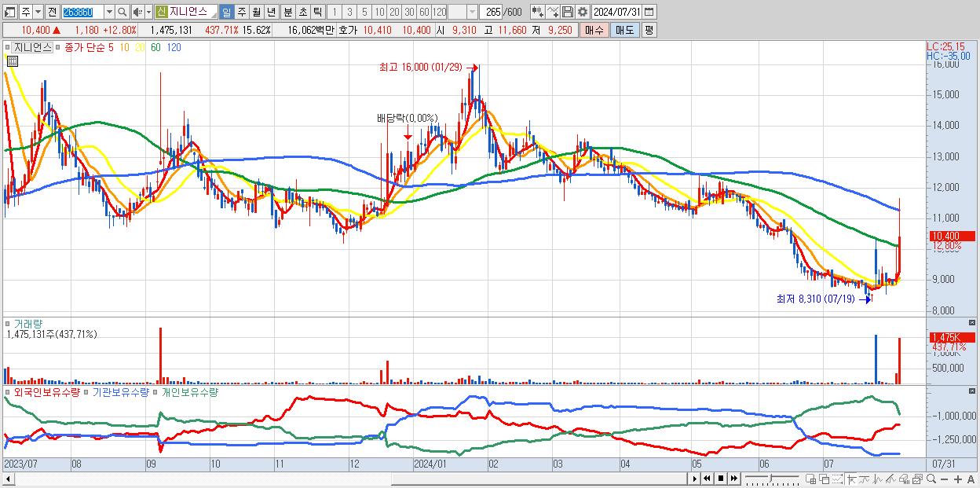Click the candlestick chart type icon
Viewport: 980px width, 488px height.
pos(538,12)
